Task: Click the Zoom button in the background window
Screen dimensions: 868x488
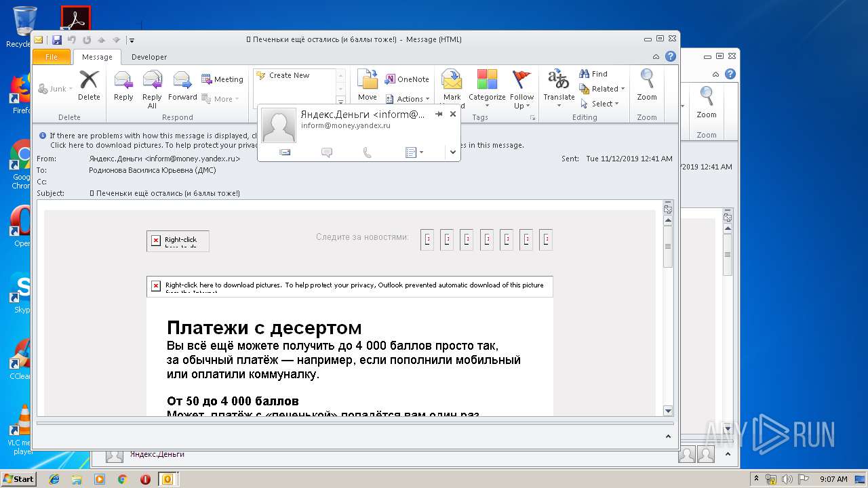Action: [707, 103]
